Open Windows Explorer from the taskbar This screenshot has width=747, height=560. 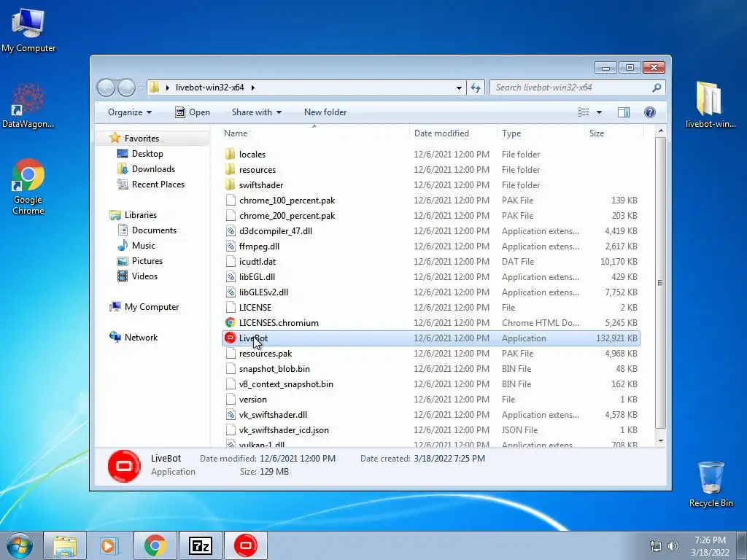[65, 545]
